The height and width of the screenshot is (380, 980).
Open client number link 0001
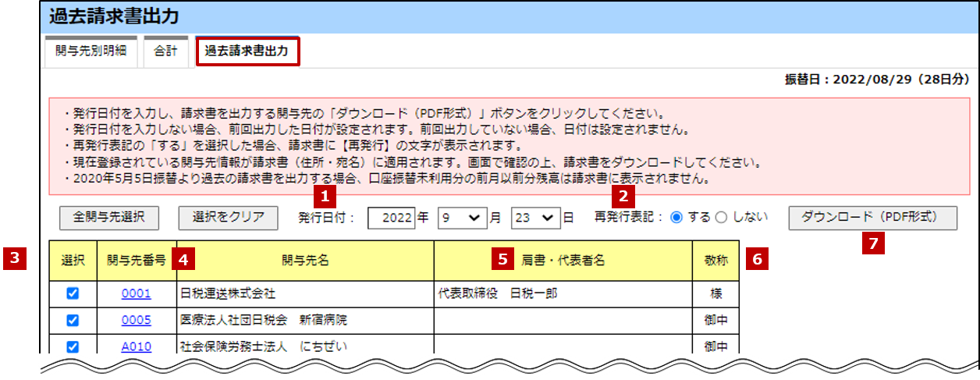click(137, 294)
